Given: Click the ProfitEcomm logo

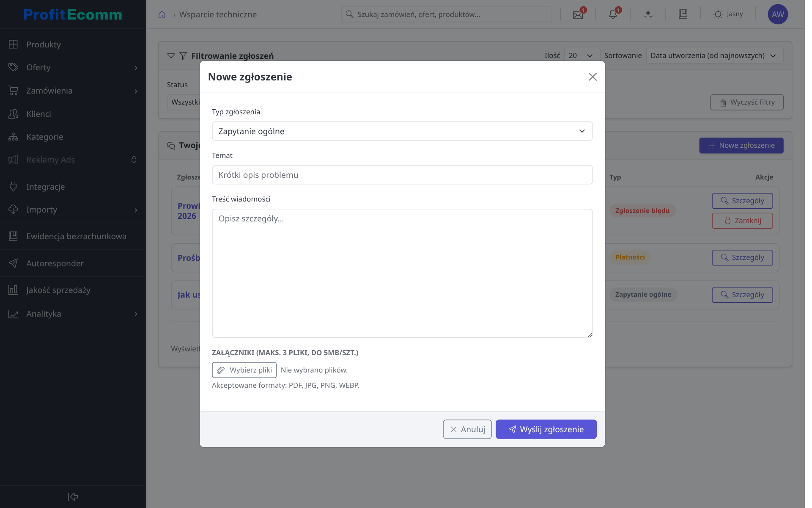Looking at the screenshot, I should [x=73, y=14].
